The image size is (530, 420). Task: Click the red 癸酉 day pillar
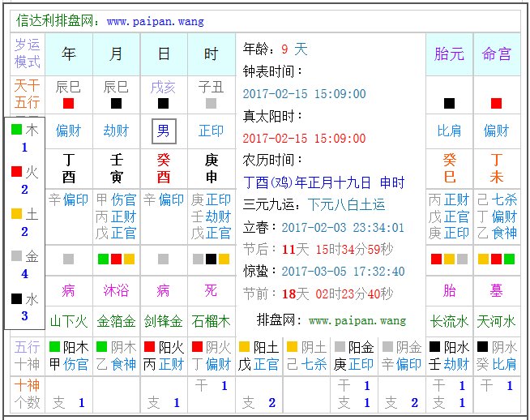pyautogui.click(x=164, y=169)
